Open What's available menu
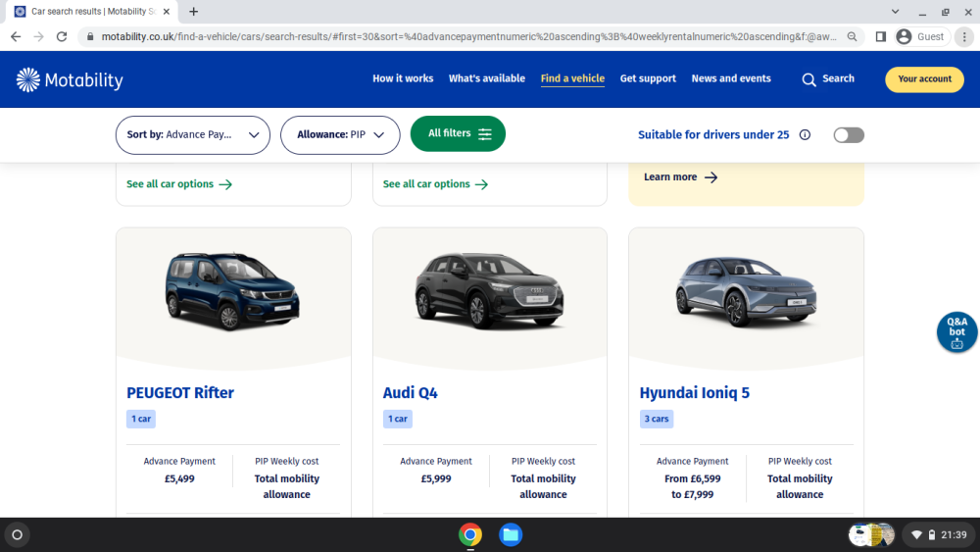 (487, 78)
